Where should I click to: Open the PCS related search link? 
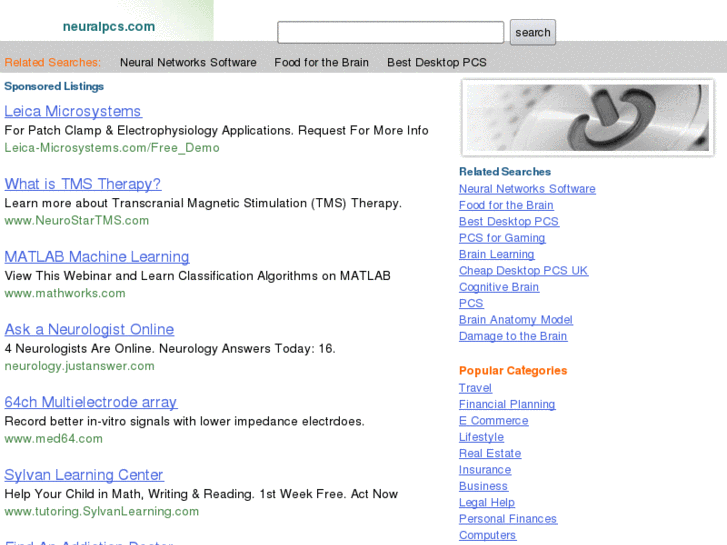point(471,303)
